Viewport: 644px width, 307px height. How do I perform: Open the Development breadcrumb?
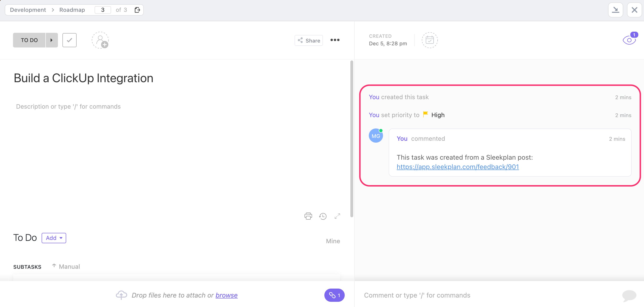(x=28, y=10)
